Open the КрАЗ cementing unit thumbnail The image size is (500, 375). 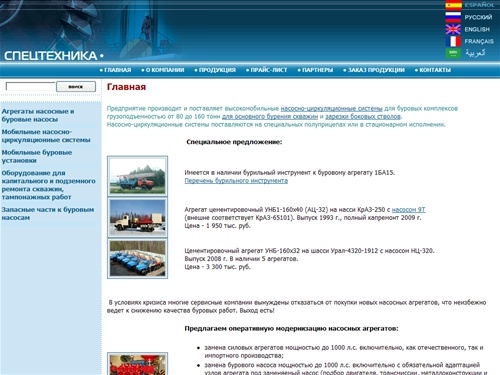(137, 217)
